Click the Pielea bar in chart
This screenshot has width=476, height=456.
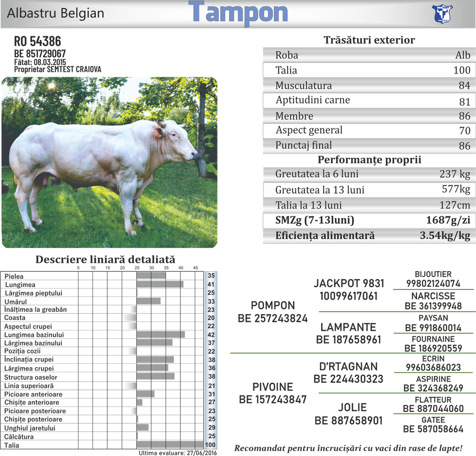151,276
